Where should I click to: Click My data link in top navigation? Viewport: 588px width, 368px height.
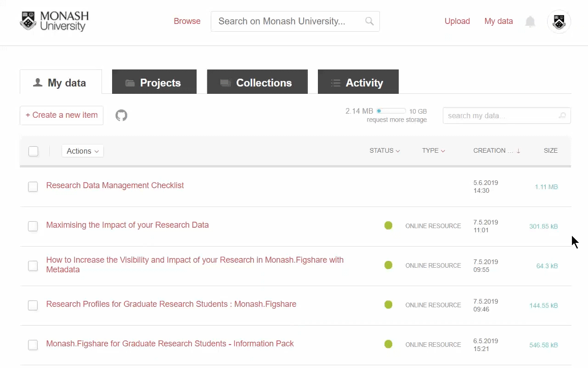pos(498,21)
